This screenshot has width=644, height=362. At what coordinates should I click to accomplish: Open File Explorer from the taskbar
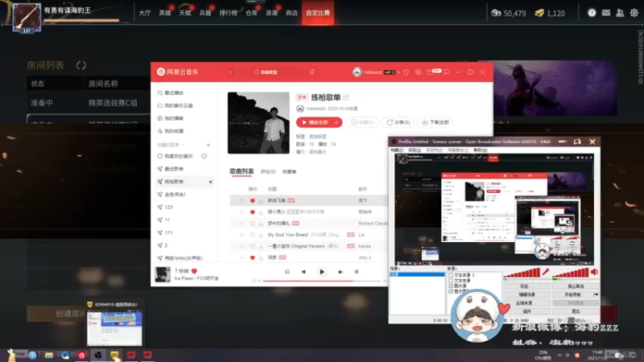pos(49,355)
